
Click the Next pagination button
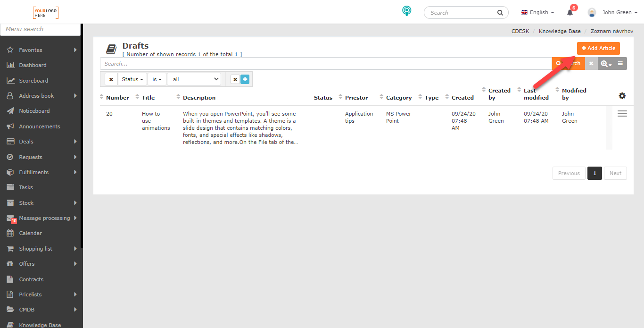(x=615, y=173)
